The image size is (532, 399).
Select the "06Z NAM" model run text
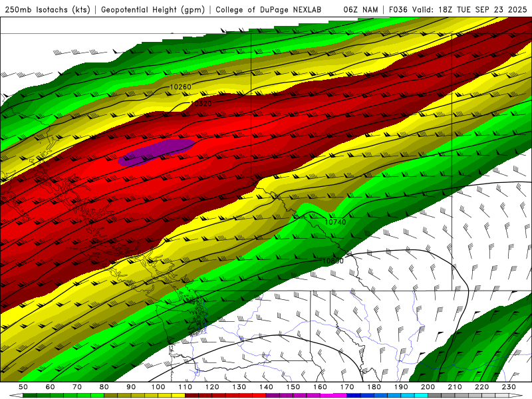tap(360, 10)
